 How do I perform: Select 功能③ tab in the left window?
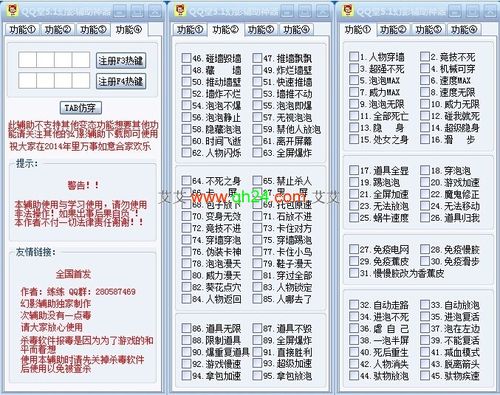(x=93, y=30)
